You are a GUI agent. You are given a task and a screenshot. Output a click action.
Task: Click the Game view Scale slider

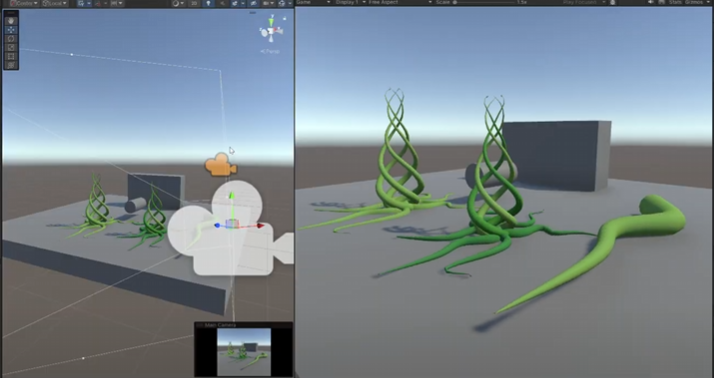(x=483, y=2)
